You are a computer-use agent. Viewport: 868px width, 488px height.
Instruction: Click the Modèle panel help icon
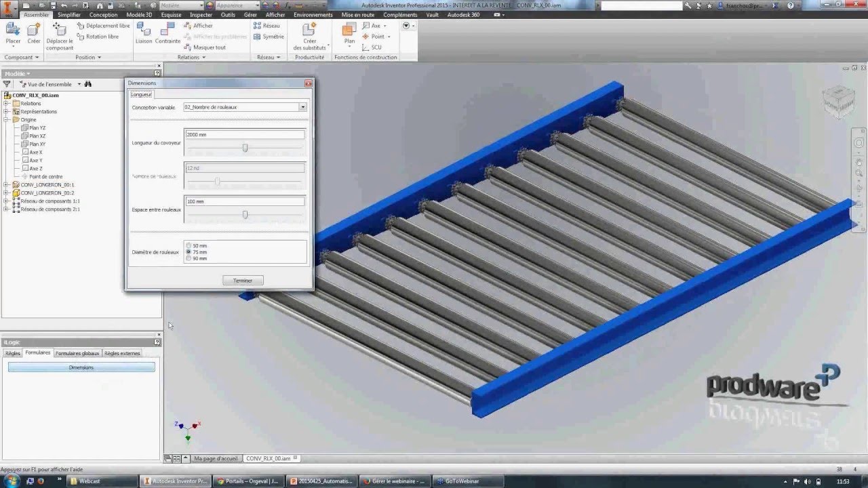(x=157, y=73)
